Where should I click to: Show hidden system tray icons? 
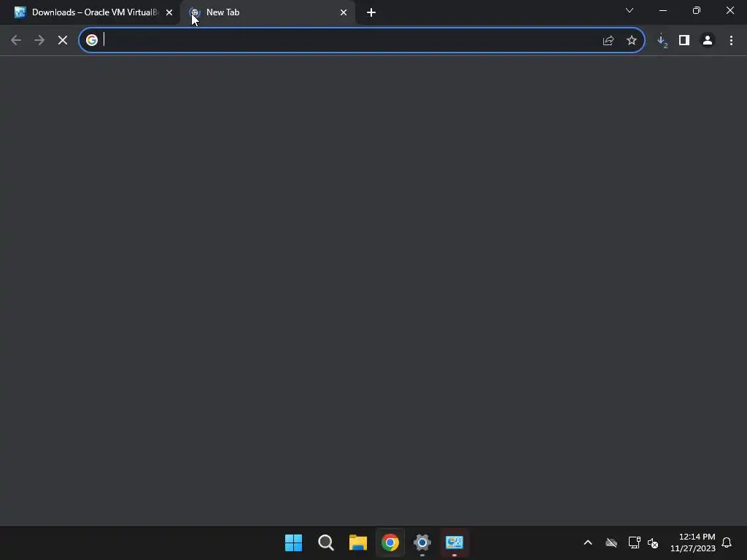pos(588,542)
